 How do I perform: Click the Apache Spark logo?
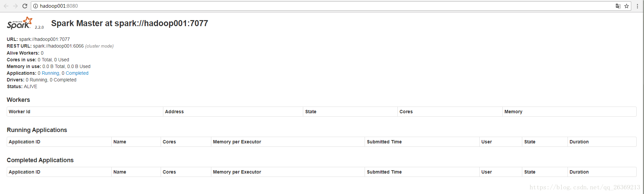(20, 23)
